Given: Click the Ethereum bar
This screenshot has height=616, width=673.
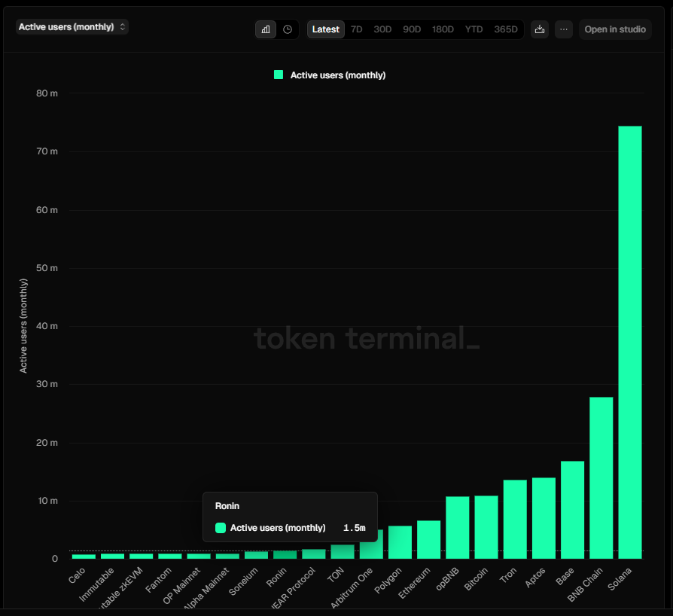Looking at the screenshot, I should [428, 540].
